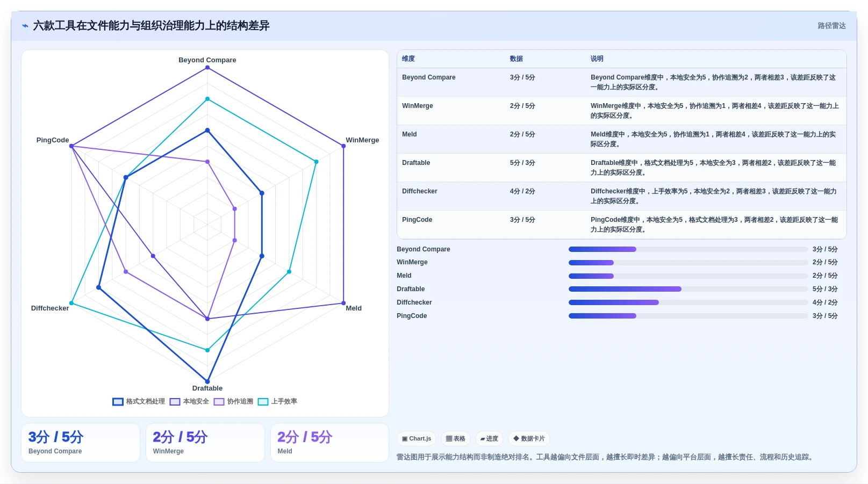Click the 进度 tag chip
Viewport: 868px width, 484px height.
pos(489,439)
